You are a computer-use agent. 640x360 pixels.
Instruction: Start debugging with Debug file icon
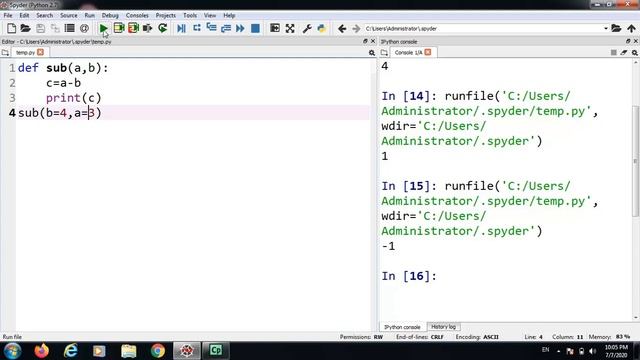click(182, 28)
